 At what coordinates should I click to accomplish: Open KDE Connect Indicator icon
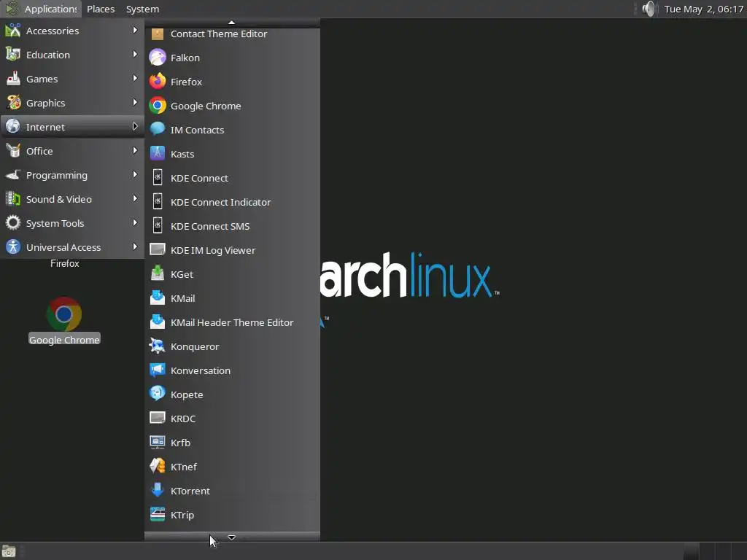158,202
